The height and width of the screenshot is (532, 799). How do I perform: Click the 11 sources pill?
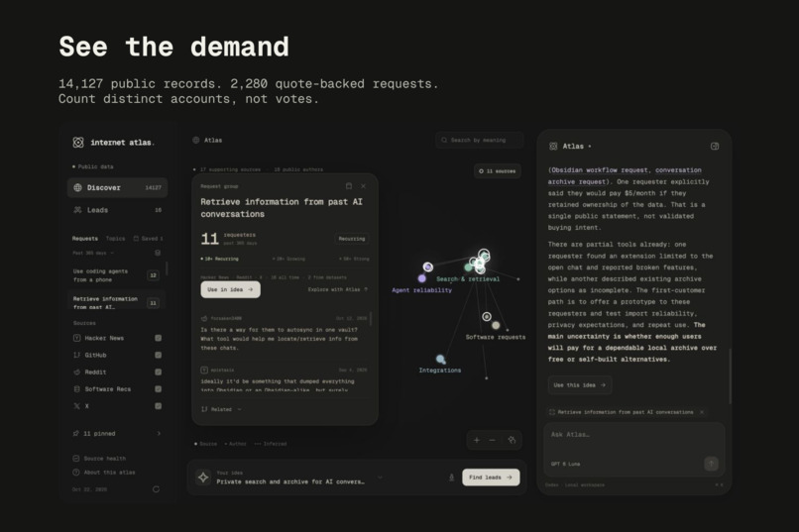tap(497, 171)
